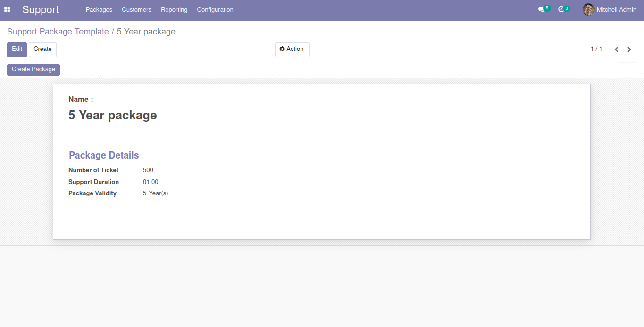Click the Support app title

pos(41,9)
